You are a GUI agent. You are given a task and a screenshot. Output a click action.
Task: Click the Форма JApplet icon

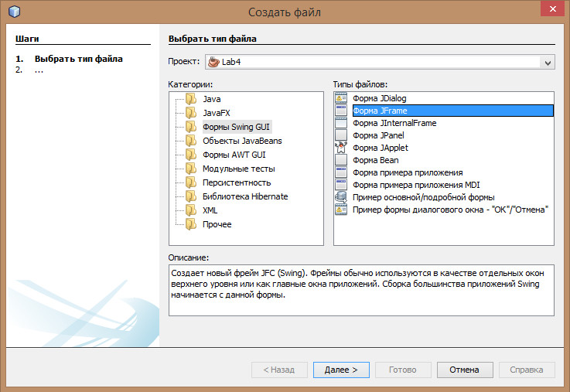point(341,148)
